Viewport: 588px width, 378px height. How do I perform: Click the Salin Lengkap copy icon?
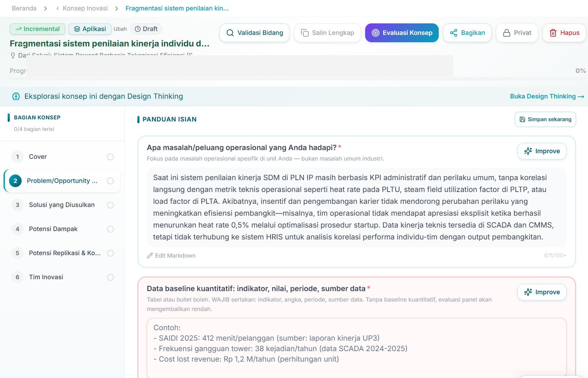point(305,33)
